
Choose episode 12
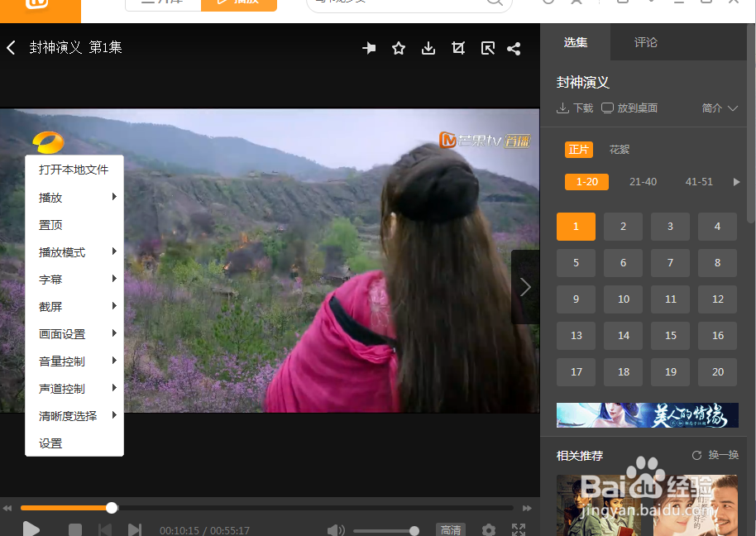tap(717, 299)
